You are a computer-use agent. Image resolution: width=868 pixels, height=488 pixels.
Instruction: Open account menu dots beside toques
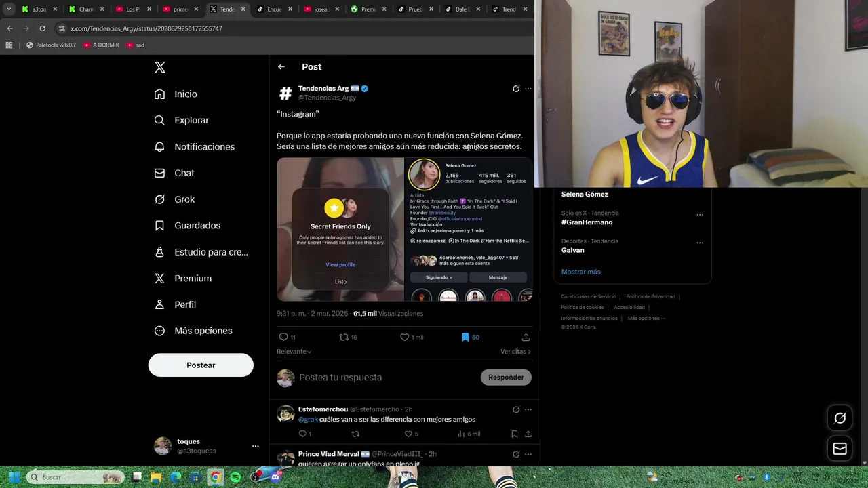click(255, 446)
